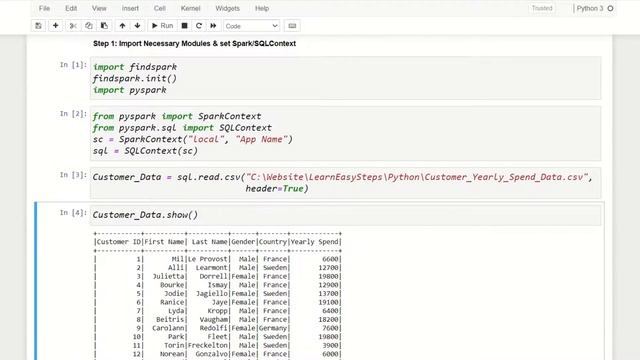The image size is (640, 360).
Task: Open the Edit menu
Action: [x=71, y=8]
